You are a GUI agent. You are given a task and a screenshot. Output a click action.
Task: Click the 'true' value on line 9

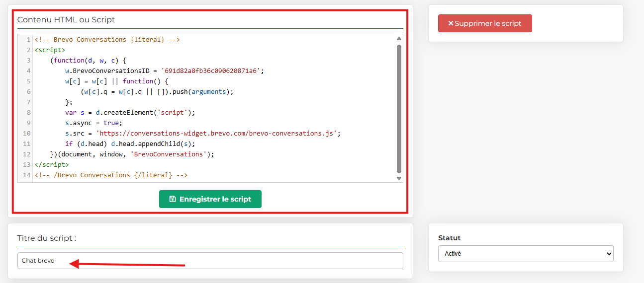tap(111, 123)
